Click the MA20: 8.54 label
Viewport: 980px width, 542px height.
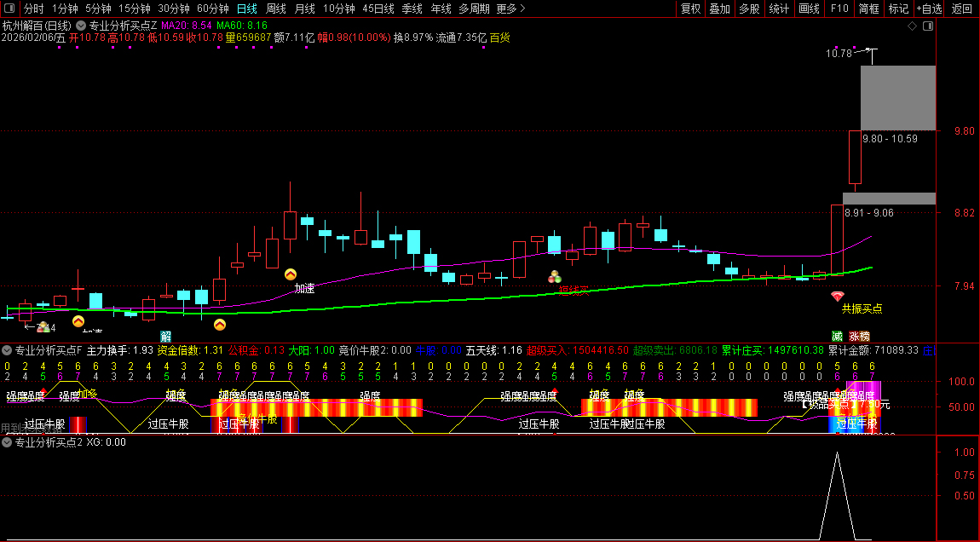click(x=187, y=26)
